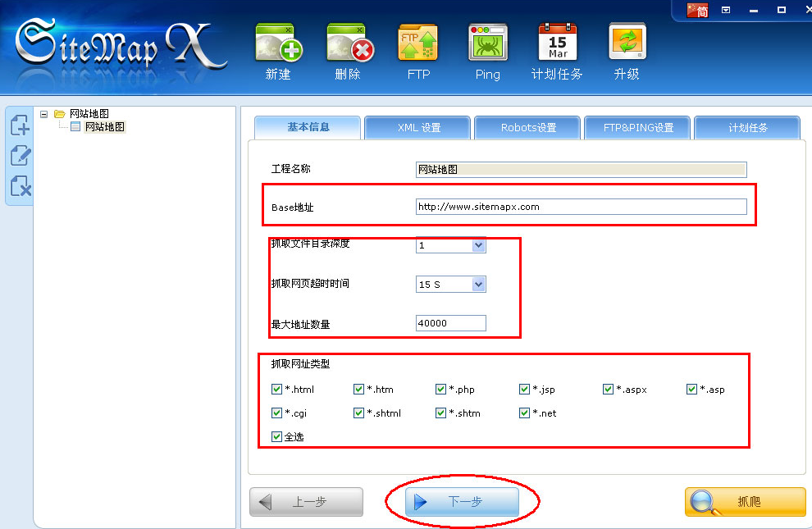Toggle the *.shtm checkbox

click(x=440, y=413)
